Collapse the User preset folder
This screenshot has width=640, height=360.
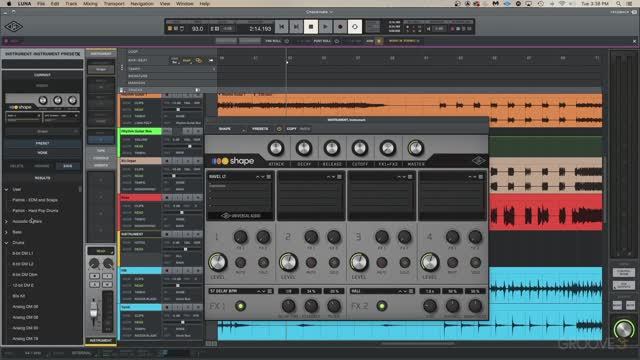coord(7,189)
